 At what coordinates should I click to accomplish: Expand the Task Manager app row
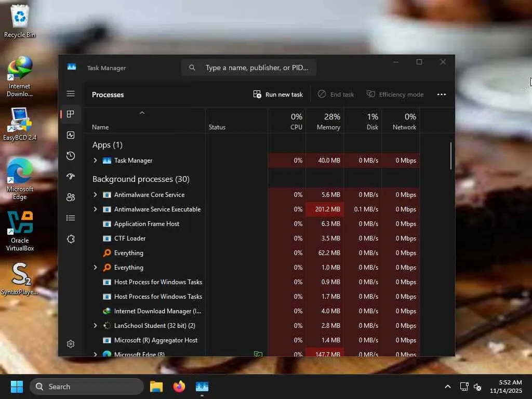[96, 161]
